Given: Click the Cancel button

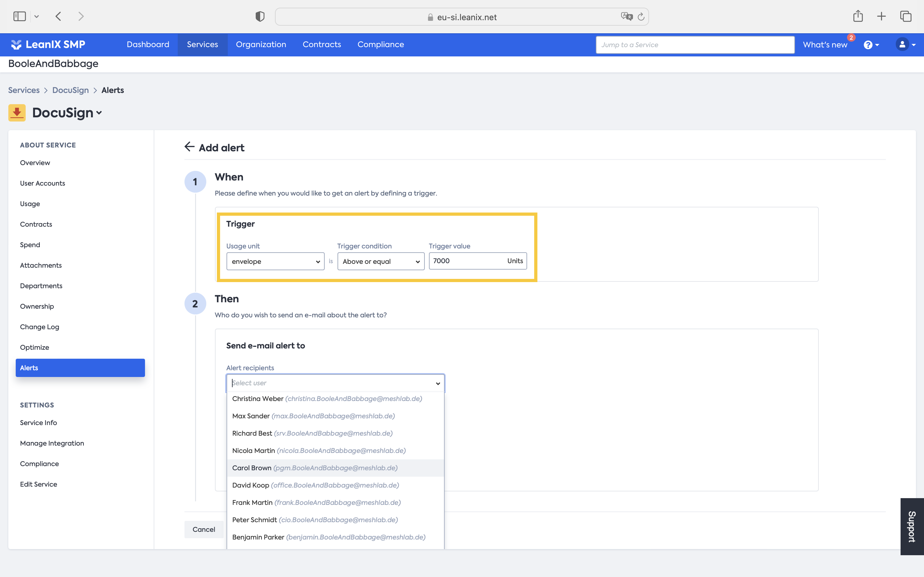Looking at the screenshot, I should click(203, 529).
